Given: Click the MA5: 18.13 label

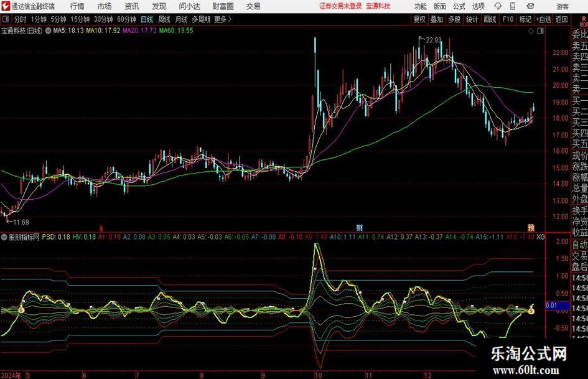Looking at the screenshot, I should coord(68,30).
